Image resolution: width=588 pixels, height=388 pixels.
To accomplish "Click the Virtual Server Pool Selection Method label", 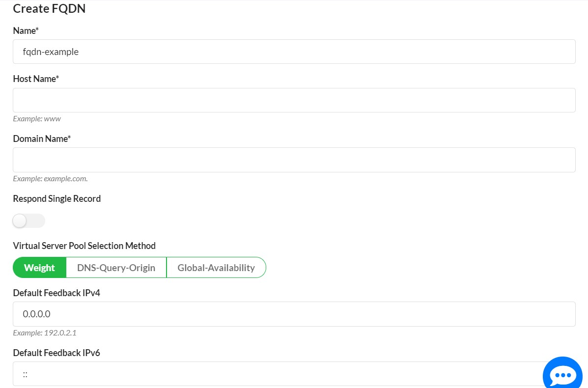I will point(84,246).
